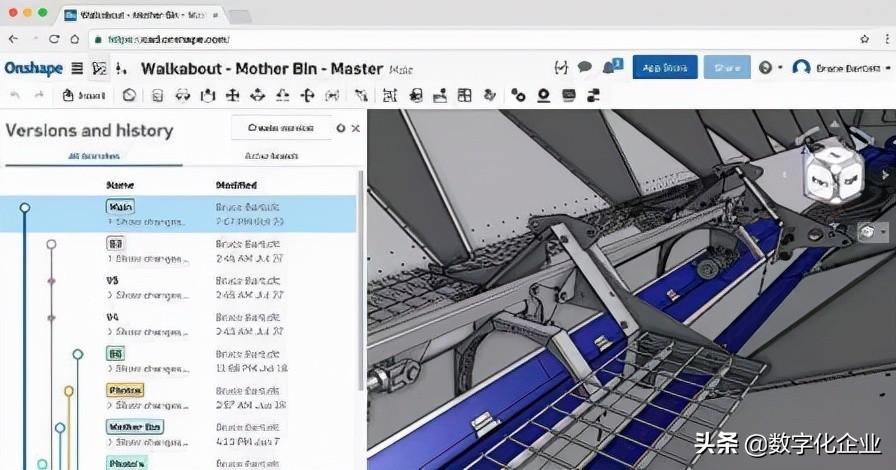Close the Versions and history panel

(355, 128)
